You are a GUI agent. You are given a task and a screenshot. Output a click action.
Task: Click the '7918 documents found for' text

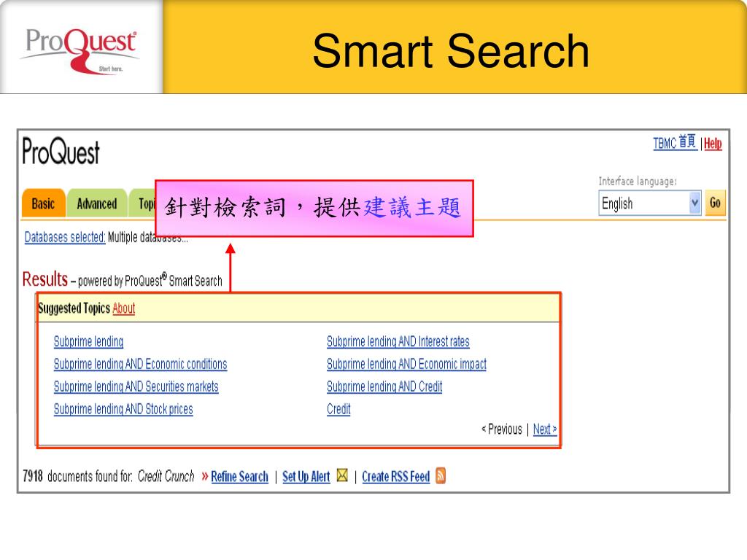77,475
